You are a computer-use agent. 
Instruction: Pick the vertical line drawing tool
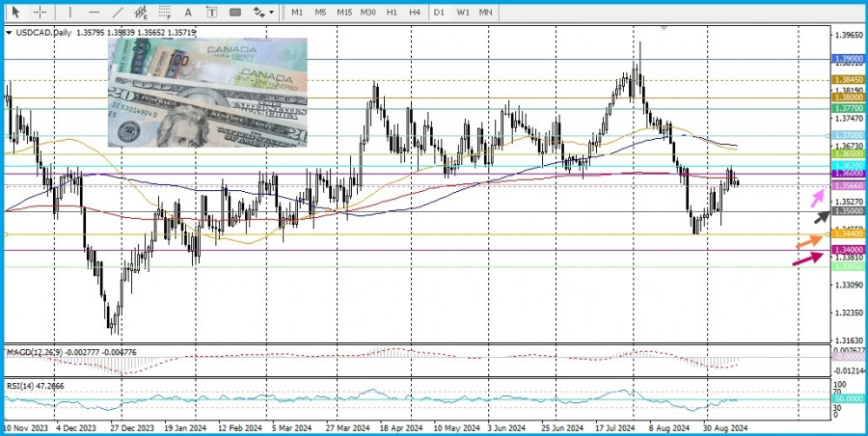click(70, 13)
